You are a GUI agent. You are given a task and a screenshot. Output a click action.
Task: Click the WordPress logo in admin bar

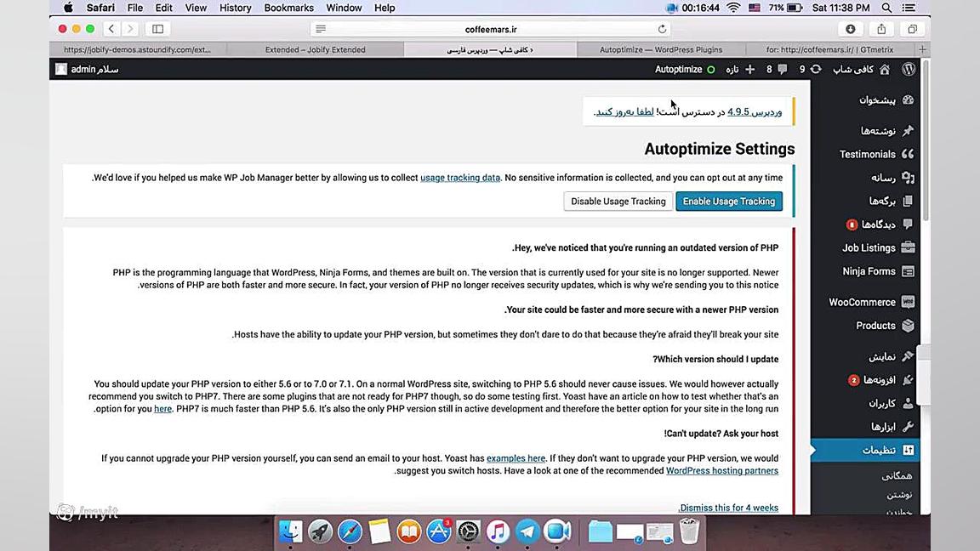[x=909, y=70]
